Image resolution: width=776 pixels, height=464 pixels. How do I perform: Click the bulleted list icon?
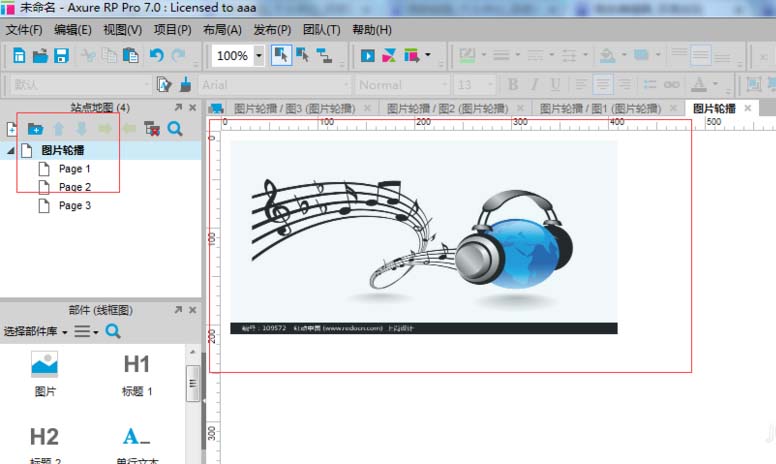(650, 85)
